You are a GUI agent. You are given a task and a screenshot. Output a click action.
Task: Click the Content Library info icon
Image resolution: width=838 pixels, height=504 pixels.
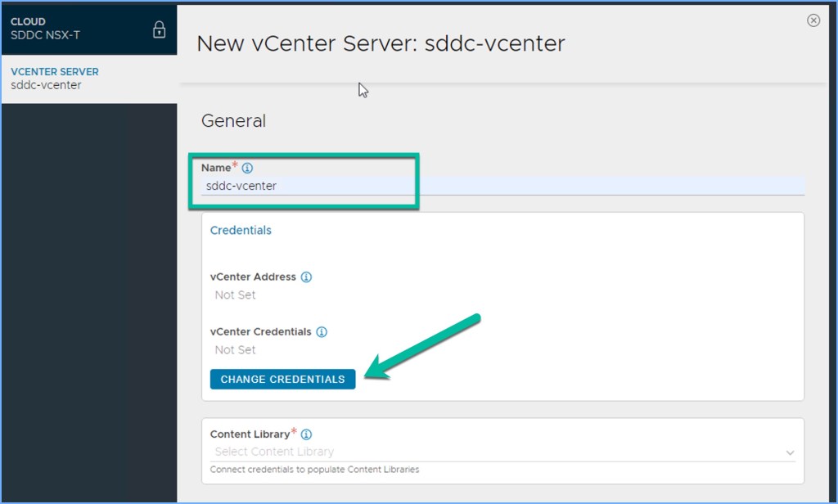coord(306,434)
